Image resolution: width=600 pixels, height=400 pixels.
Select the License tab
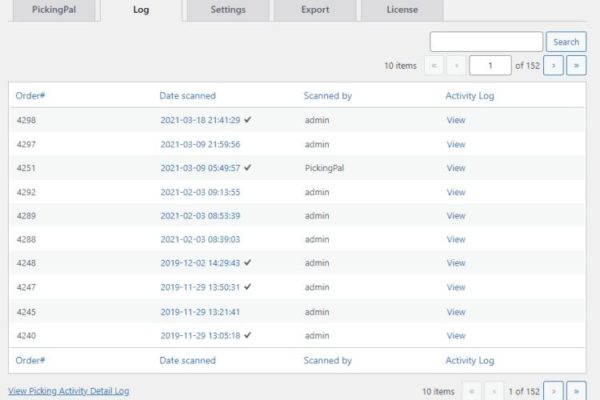click(402, 10)
